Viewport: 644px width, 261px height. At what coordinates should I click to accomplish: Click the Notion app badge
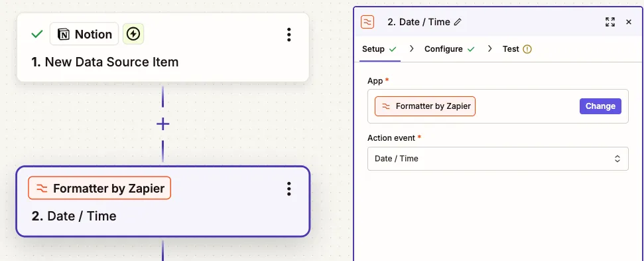click(x=84, y=34)
